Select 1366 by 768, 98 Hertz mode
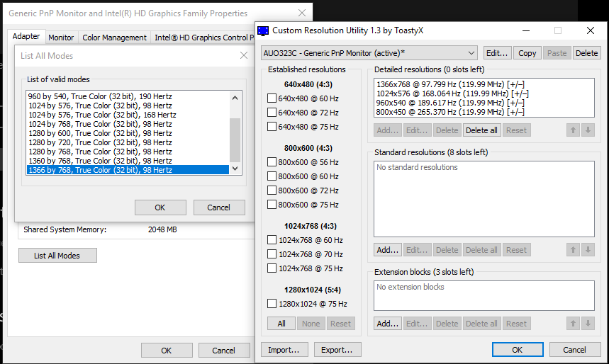 (x=128, y=170)
